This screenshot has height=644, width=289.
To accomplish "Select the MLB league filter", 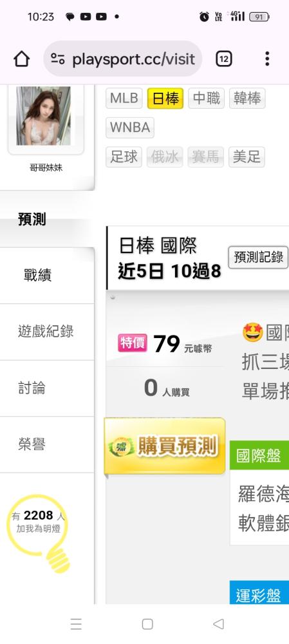I will 124,98.
